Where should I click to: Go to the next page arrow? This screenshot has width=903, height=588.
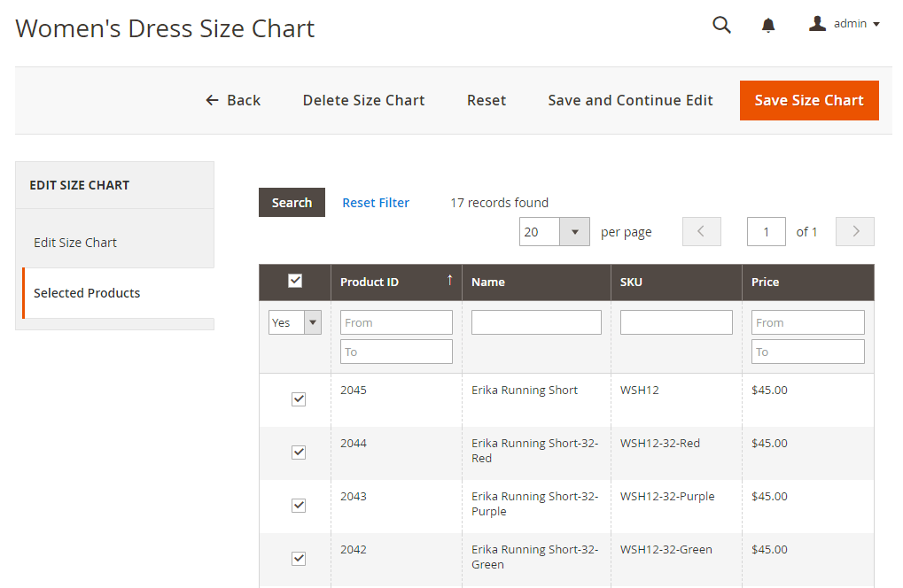click(x=855, y=232)
